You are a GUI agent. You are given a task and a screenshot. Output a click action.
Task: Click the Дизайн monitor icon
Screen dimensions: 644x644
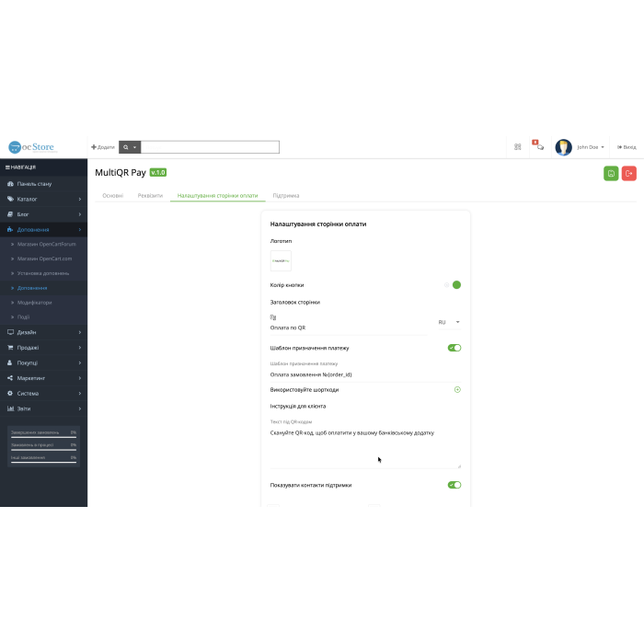(x=10, y=332)
